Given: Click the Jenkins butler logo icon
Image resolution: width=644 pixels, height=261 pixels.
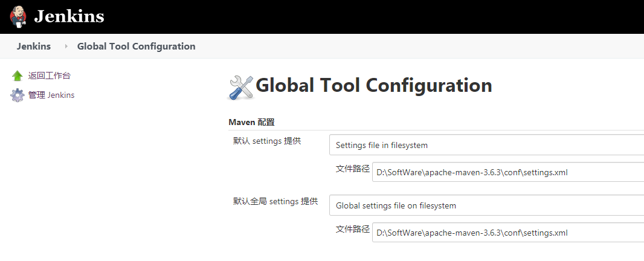Looking at the screenshot, I should click(x=18, y=16).
